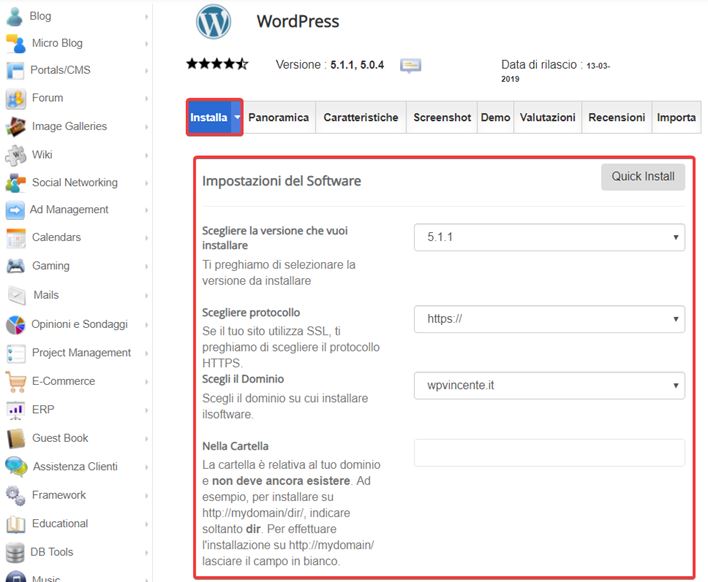Switch to the Screenshot tab
This screenshot has height=582, width=708.
(x=442, y=117)
